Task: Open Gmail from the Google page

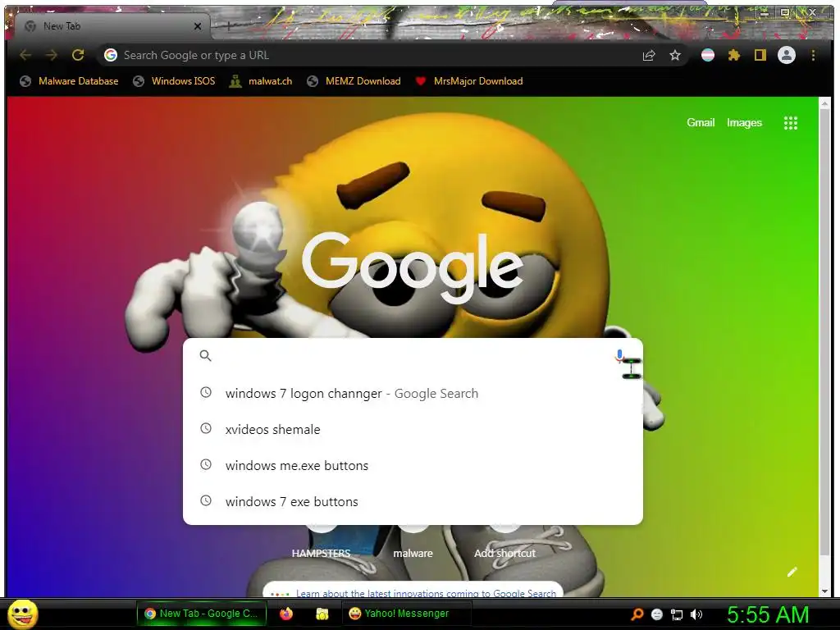Action: (x=701, y=123)
